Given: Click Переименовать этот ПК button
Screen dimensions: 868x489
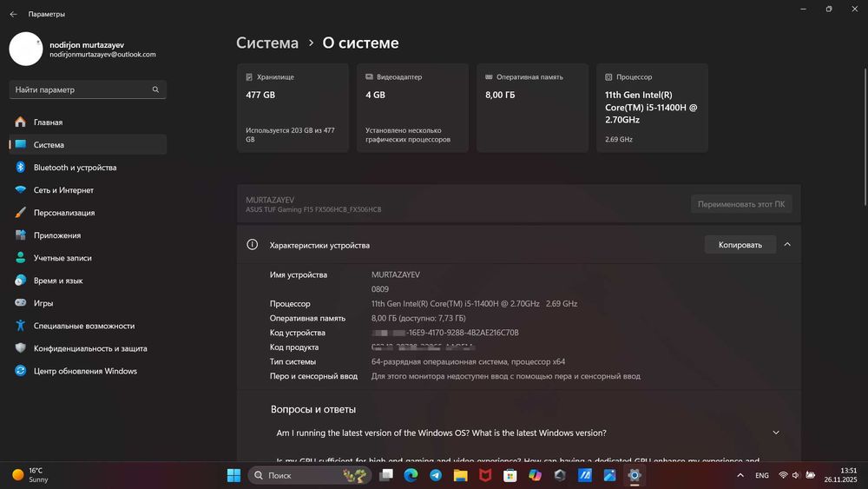Looking at the screenshot, I should [x=741, y=204].
